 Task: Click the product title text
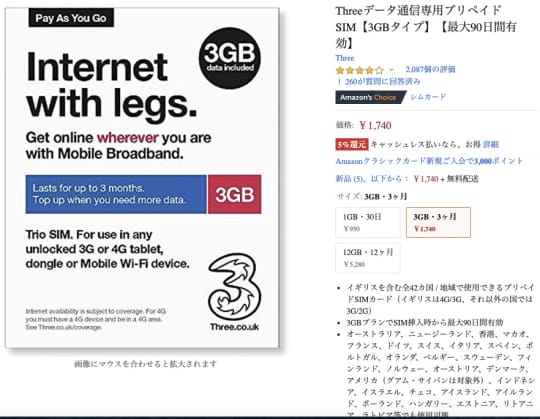coord(426,27)
